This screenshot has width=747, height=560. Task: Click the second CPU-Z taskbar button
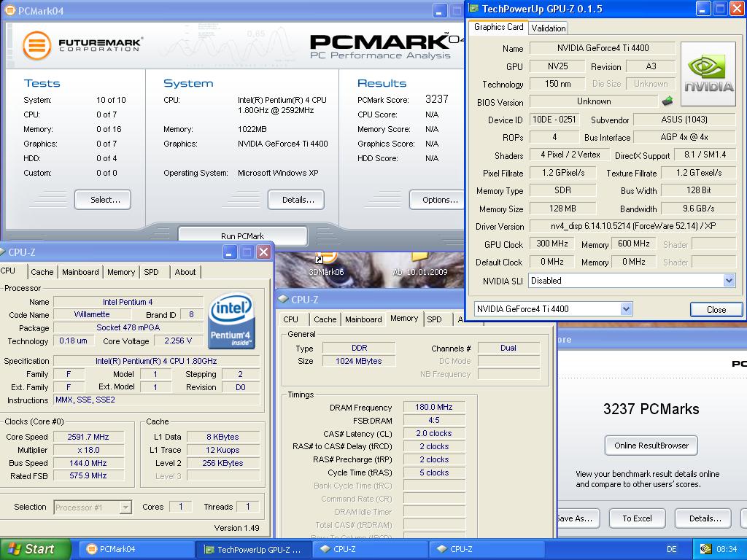pos(486,549)
